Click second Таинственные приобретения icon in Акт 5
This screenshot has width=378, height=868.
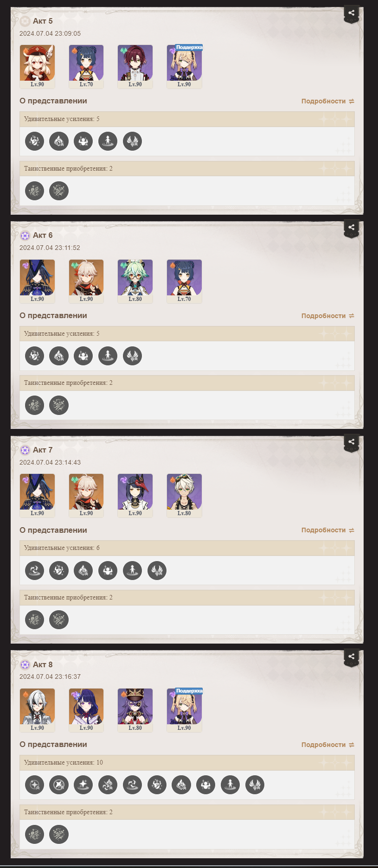click(59, 191)
